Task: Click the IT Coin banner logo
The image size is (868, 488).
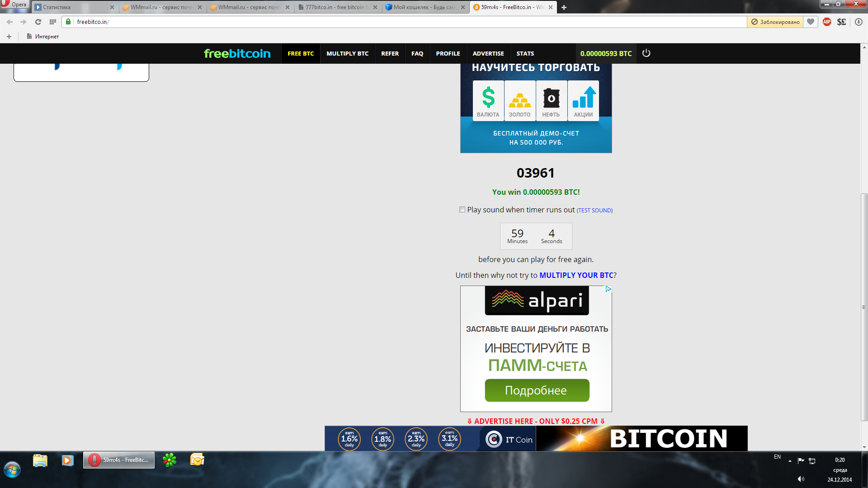Action: click(508, 439)
